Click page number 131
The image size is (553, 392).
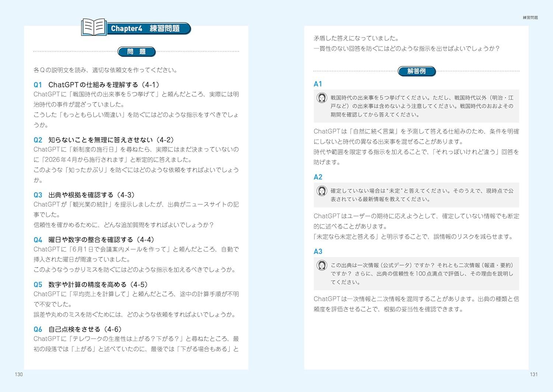533,374
